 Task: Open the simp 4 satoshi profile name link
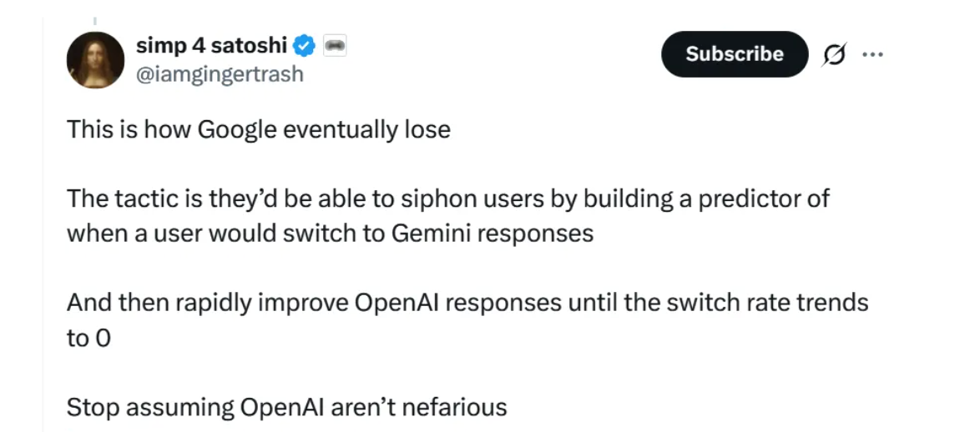click(211, 46)
